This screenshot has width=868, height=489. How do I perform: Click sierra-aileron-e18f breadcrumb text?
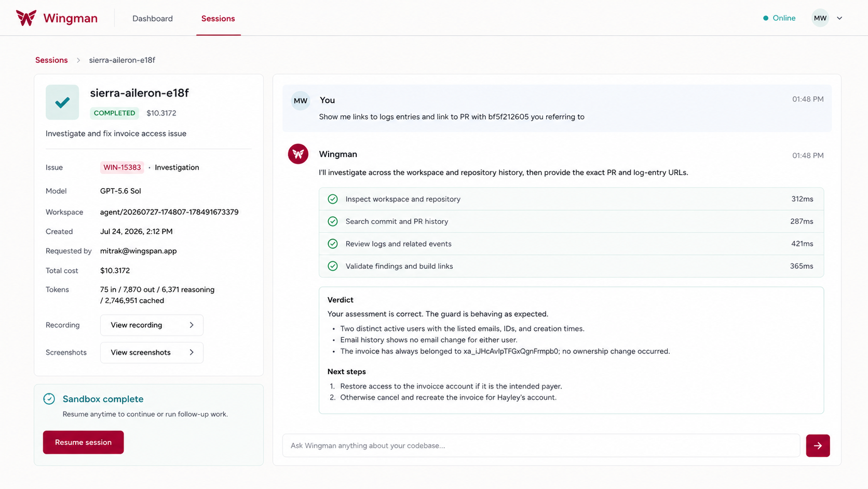click(122, 60)
